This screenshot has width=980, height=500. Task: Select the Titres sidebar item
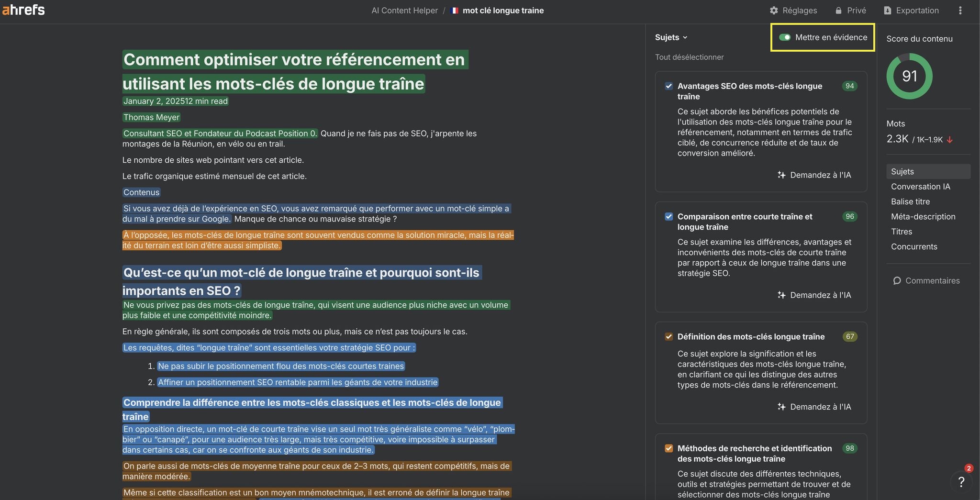[902, 231]
